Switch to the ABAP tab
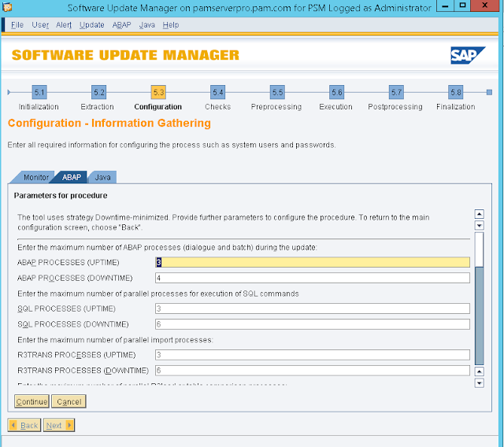This screenshot has width=504, height=447. pos(72,177)
